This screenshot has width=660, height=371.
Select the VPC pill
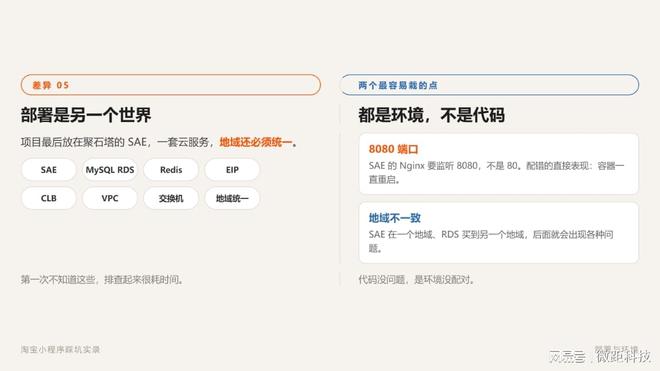[x=110, y=198]
